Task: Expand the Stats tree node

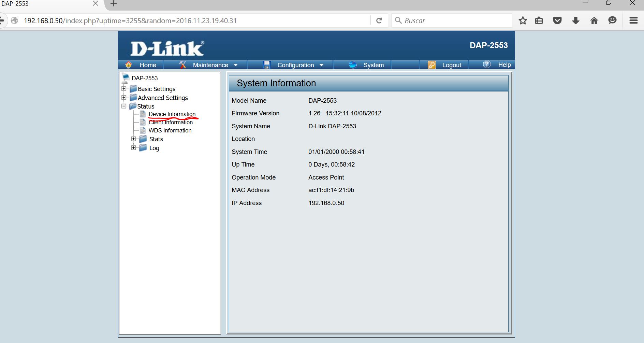Action: [x=134, y=139]
